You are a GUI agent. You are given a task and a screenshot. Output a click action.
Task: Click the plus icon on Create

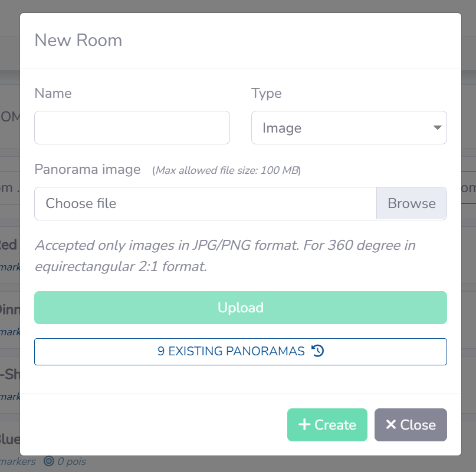pos(304,425)
